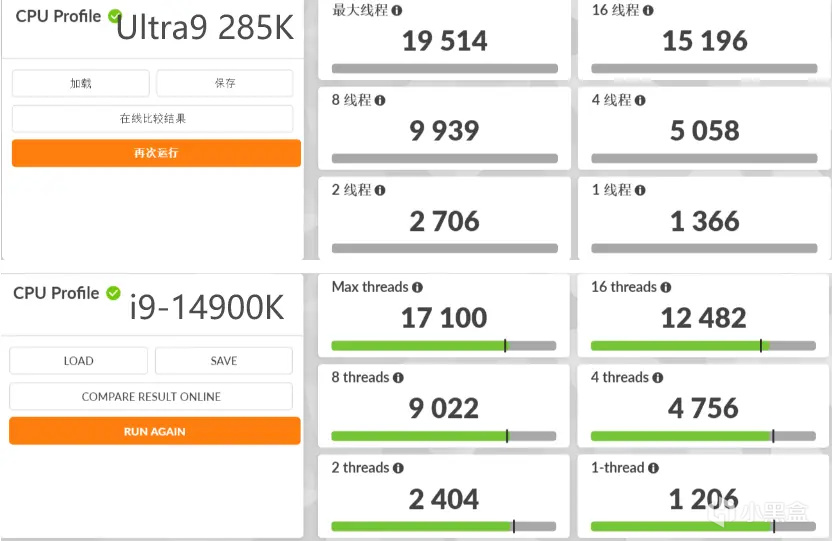Click green check icon on i9-14900K panel
The width and height of the screenshot is (832, 541).
[113, 293]
